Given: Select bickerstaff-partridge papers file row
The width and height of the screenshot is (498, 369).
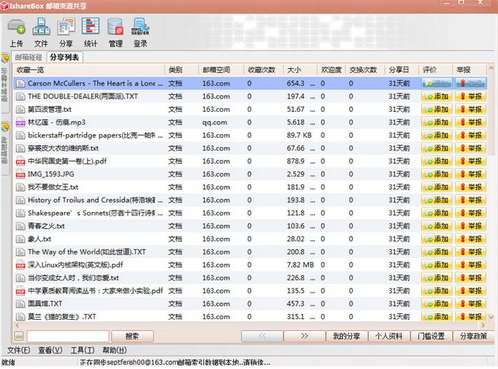Looking at the screenshot, I should point(250,135).
